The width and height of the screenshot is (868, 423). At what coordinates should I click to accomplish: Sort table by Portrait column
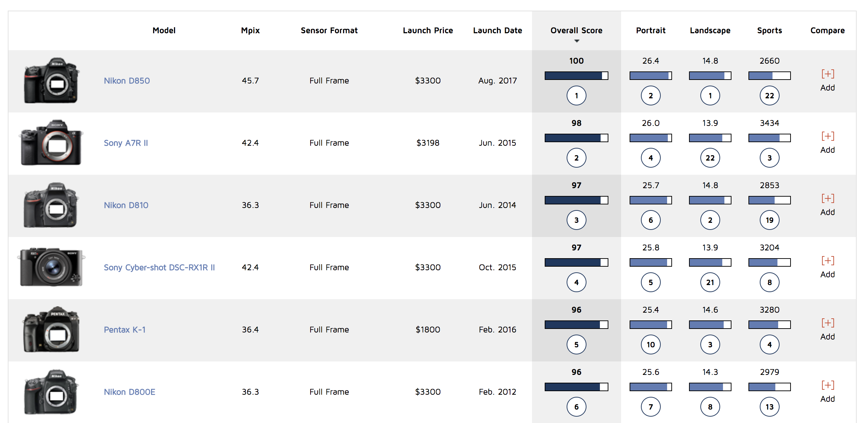pos(650,30)
